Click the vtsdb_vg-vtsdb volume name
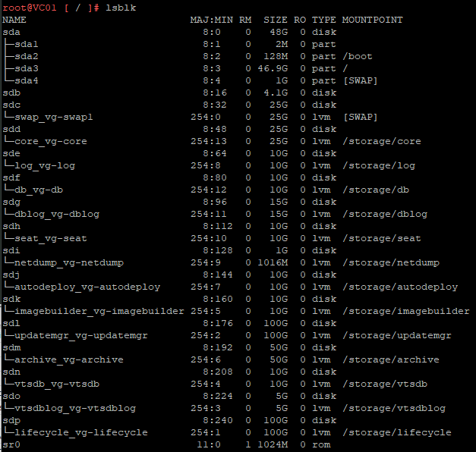Viewport: 476px width, 452px height. click(57, 384)
